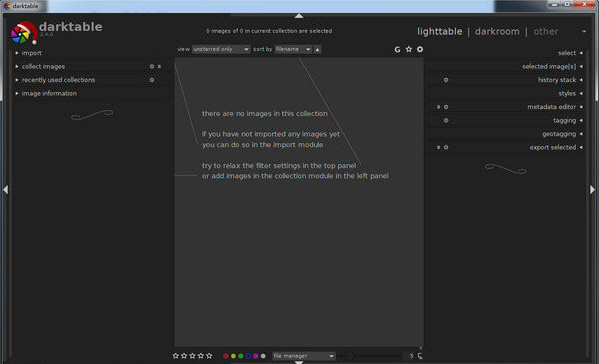Click the darktable logo icon

[x=24, y=33]
